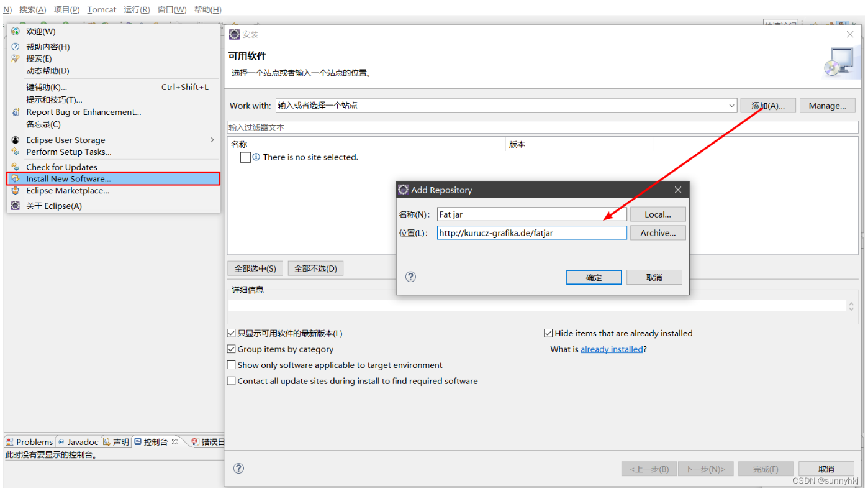Click the Location (位置) URL field
The width and height of the screenshot is (868, 491).
tap(531, 233)
